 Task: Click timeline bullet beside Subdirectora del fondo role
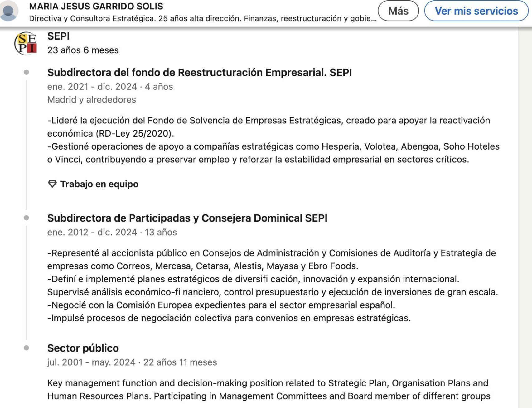pos(27,72)
